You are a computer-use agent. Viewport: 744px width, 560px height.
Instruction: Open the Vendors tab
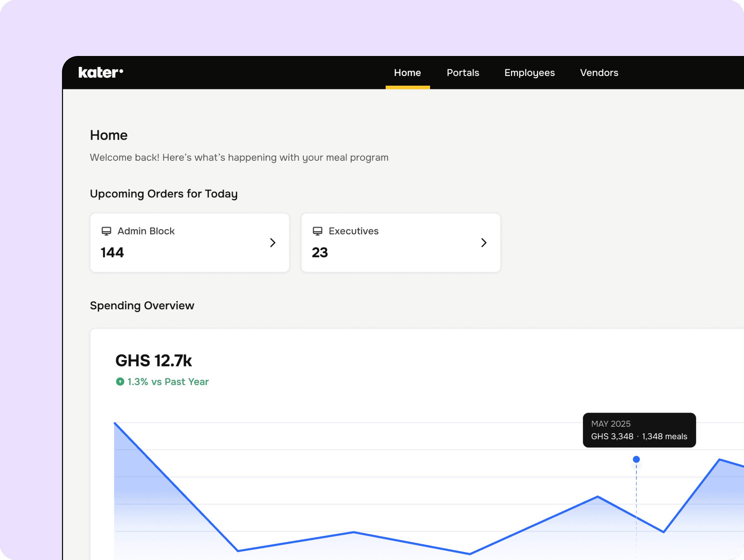[x=599, y=73]
